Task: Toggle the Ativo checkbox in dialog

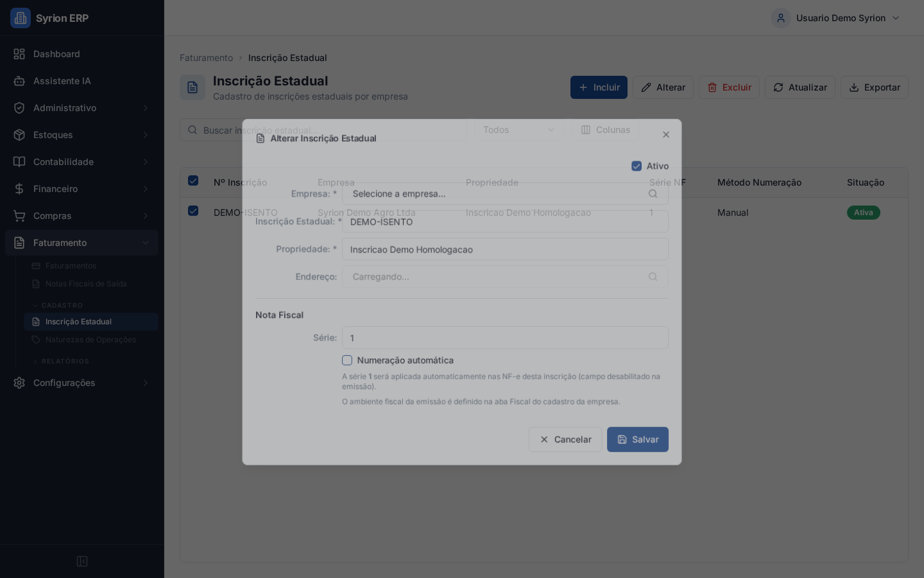Action: pyautogui.click(x=637, y=166)
